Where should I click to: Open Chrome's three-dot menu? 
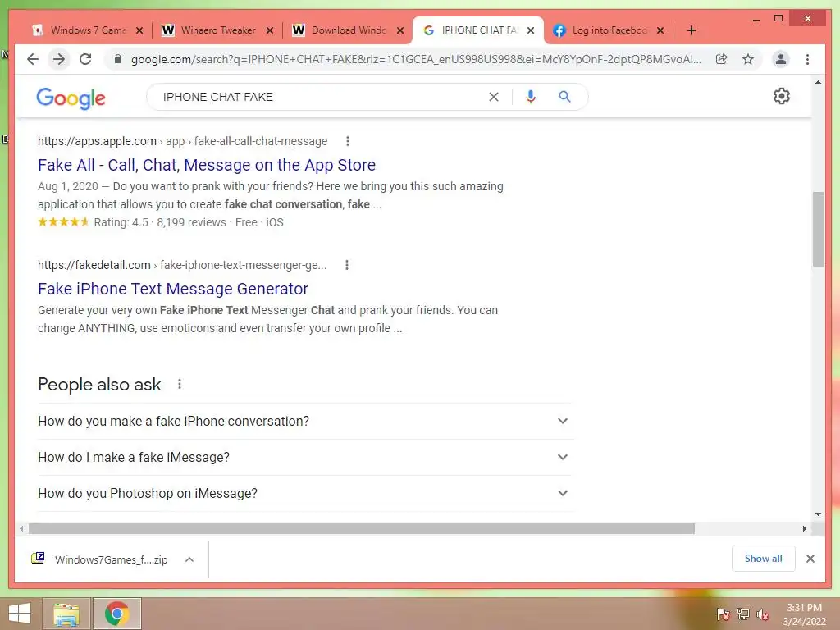tap(807, 59)
